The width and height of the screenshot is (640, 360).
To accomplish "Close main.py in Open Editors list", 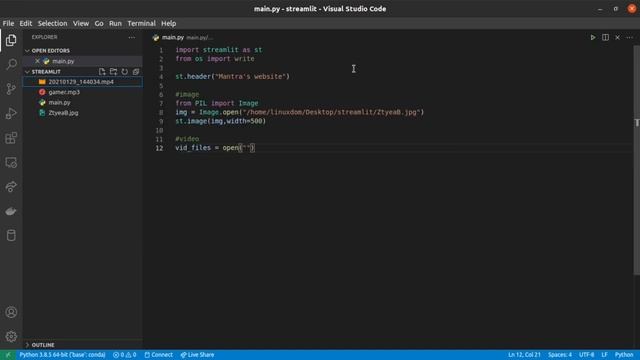I will tap(37, 61).
